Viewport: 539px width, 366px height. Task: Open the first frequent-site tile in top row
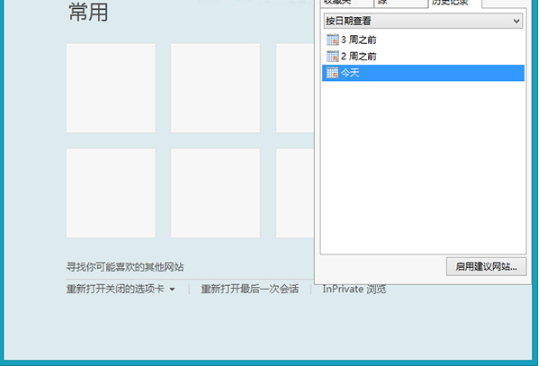111,88
